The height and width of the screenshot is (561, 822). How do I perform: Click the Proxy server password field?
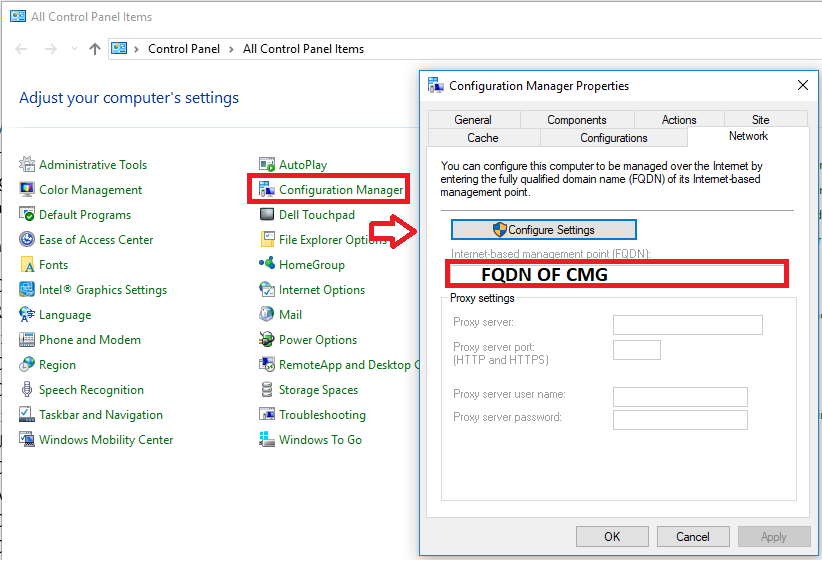click(680, 420)
